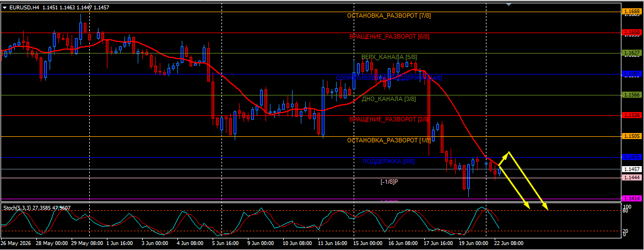Click the 15 Jun 00:00 time label
Image resolution: width=644 pixels, height=250 pixels.
tap(369, 243)
